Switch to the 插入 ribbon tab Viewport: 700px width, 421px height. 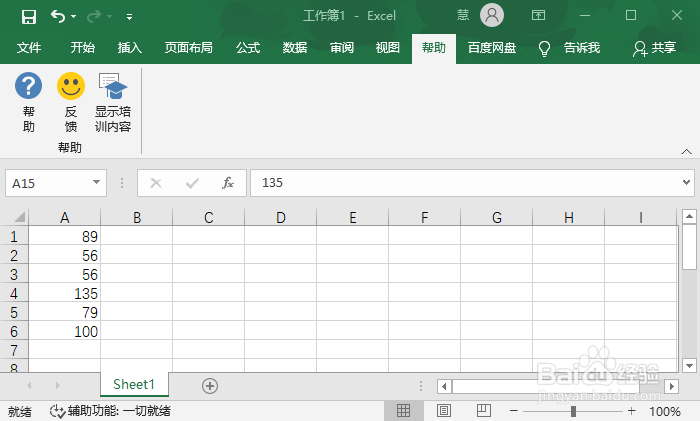pyautogui.click(x=129, y=47)
